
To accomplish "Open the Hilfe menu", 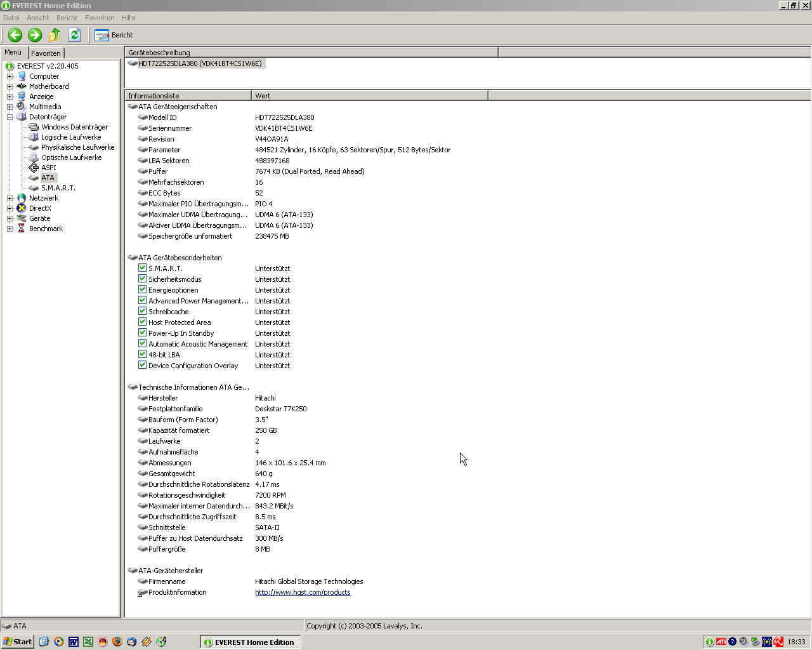I will (129, 18).
